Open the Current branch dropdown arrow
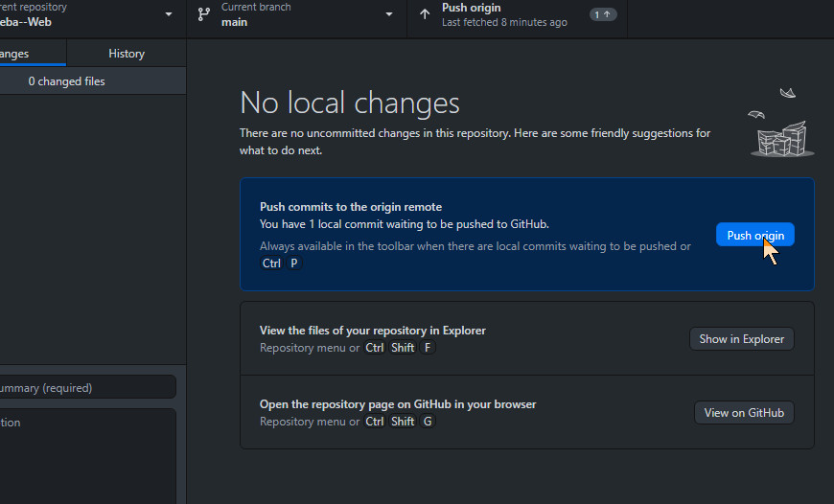The height and width of the screenshot is (504, 834). point(389,14)
